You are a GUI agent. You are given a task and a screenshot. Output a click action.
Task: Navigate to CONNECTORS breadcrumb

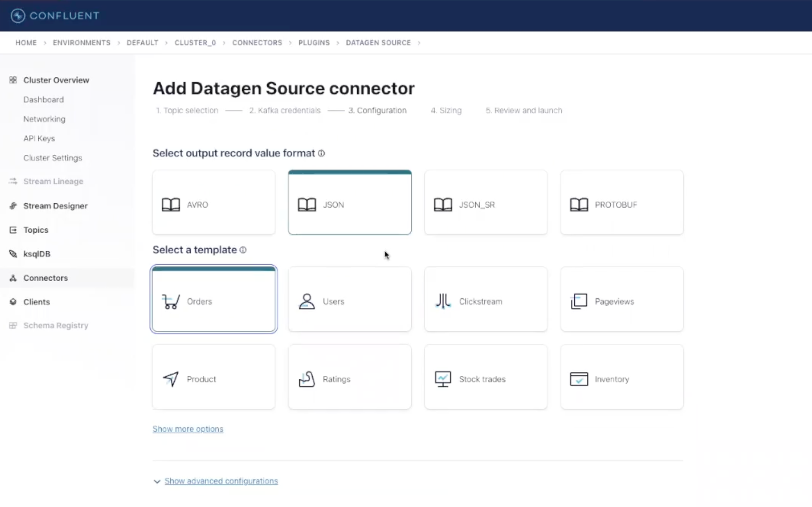coord(257,43)
